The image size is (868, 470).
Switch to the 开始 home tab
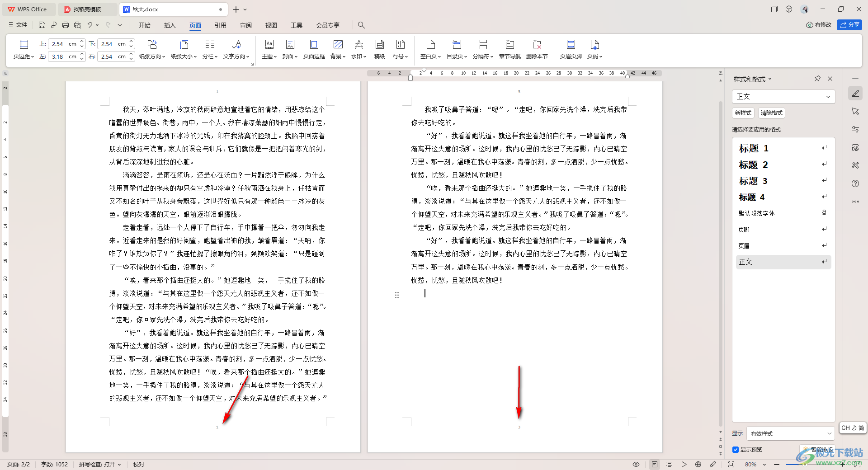(x=145, y=25)
